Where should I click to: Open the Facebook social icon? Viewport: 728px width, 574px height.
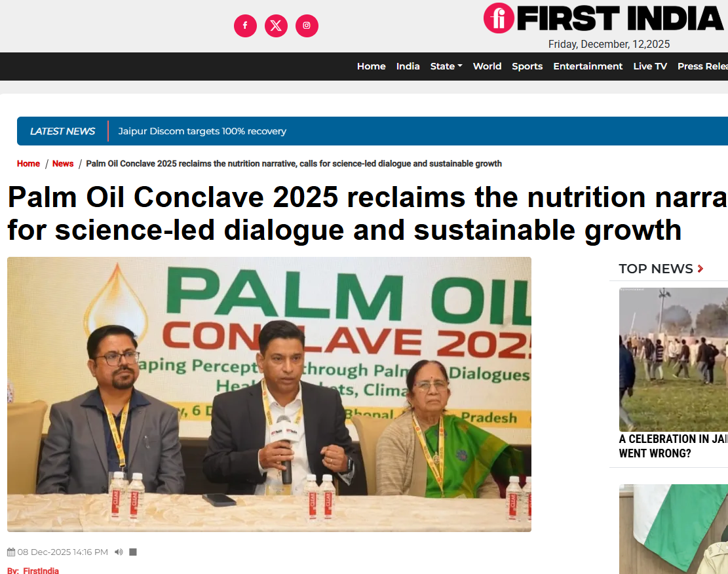[x=245, y=26]
